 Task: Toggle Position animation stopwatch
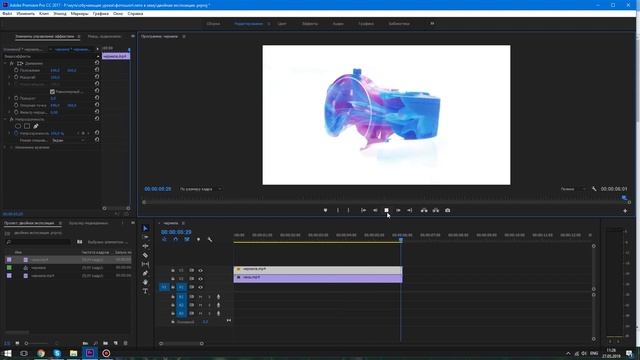[x=16, y=70]
